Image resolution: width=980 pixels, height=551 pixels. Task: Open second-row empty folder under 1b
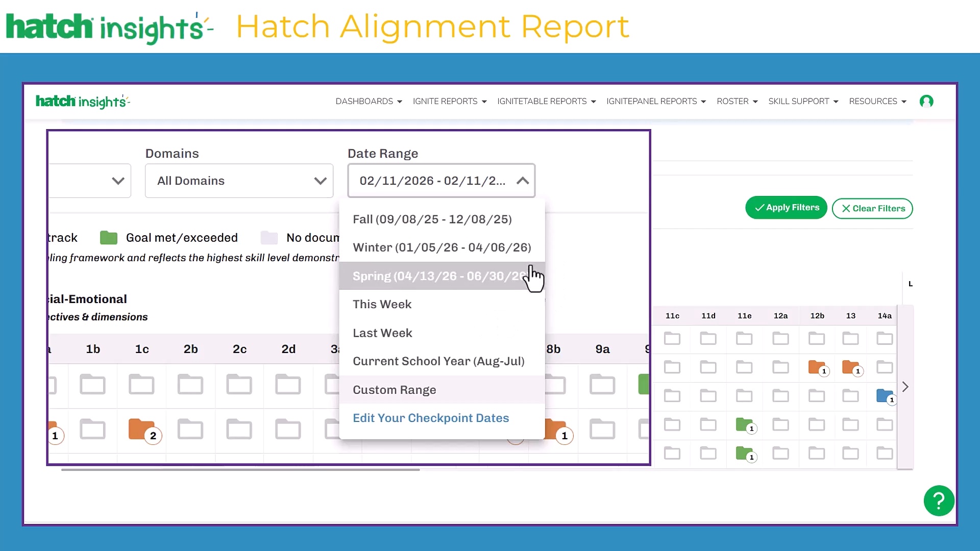coord(92,429)
